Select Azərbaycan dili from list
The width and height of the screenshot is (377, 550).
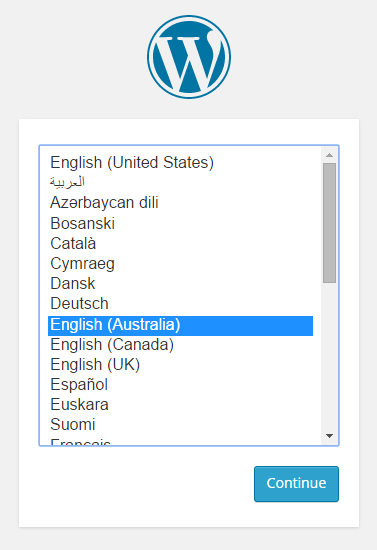click(x=180, y=202)
